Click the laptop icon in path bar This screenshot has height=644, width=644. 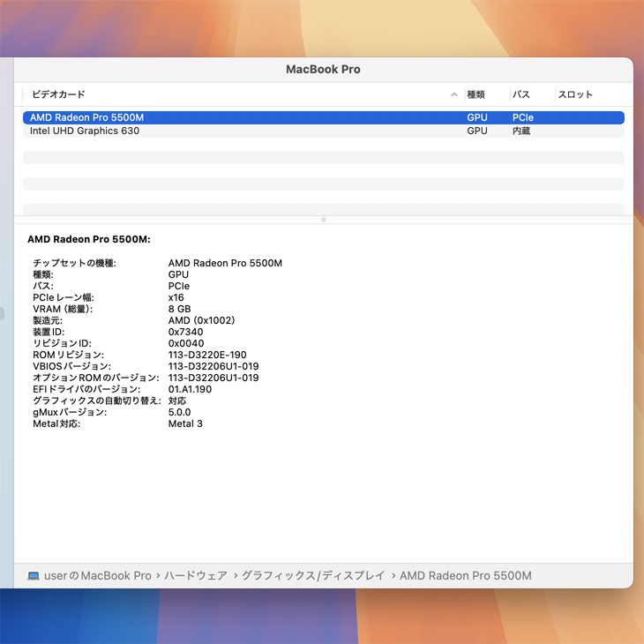click(34, 576)
